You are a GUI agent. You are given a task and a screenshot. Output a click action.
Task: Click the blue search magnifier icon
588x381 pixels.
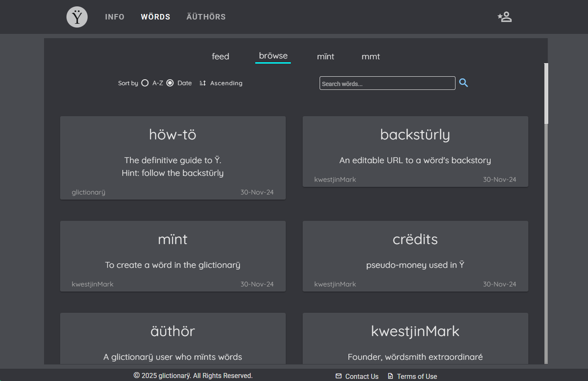pos(464,83)
